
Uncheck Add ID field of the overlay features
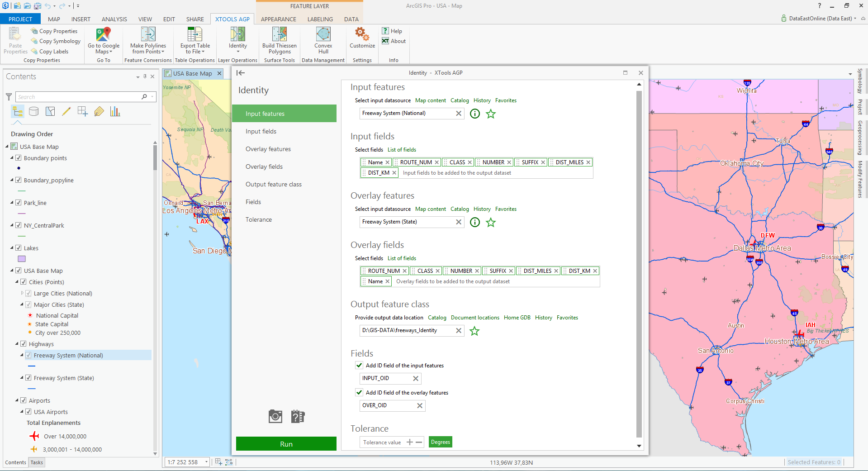pyautogui.click(x=359, y=392)
